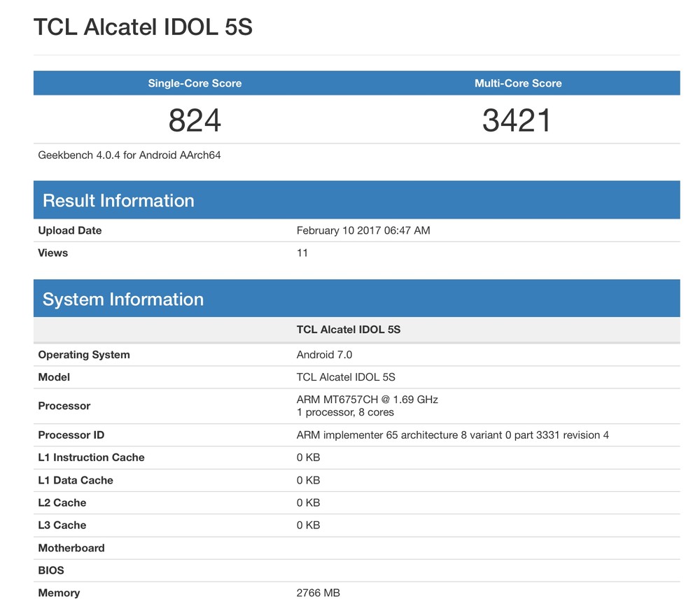This screenshot has width=700, height=613.
Task: Click the Memory row label
Action: point(59,593)
